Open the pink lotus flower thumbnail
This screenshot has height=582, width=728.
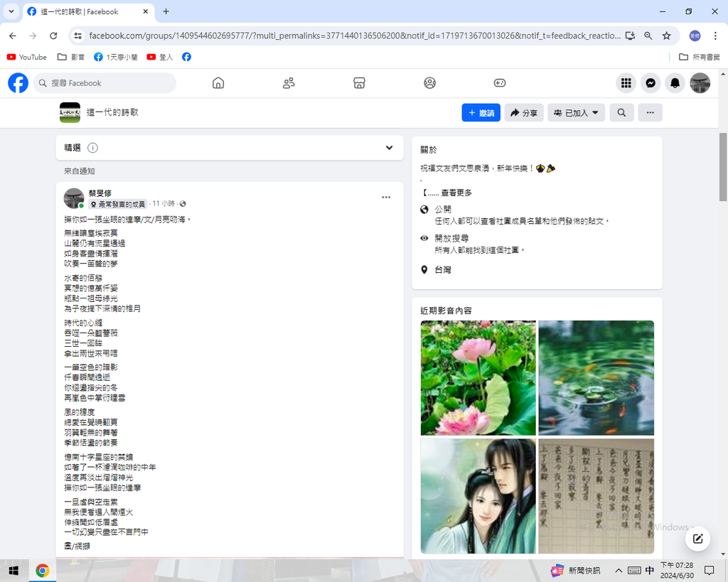click(478, 377)
